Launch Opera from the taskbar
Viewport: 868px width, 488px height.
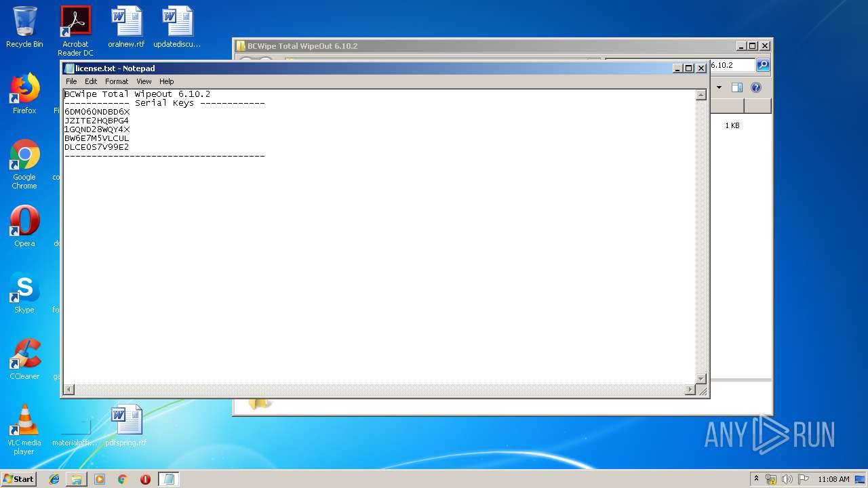pyautogui.click(x=145, y=479)
